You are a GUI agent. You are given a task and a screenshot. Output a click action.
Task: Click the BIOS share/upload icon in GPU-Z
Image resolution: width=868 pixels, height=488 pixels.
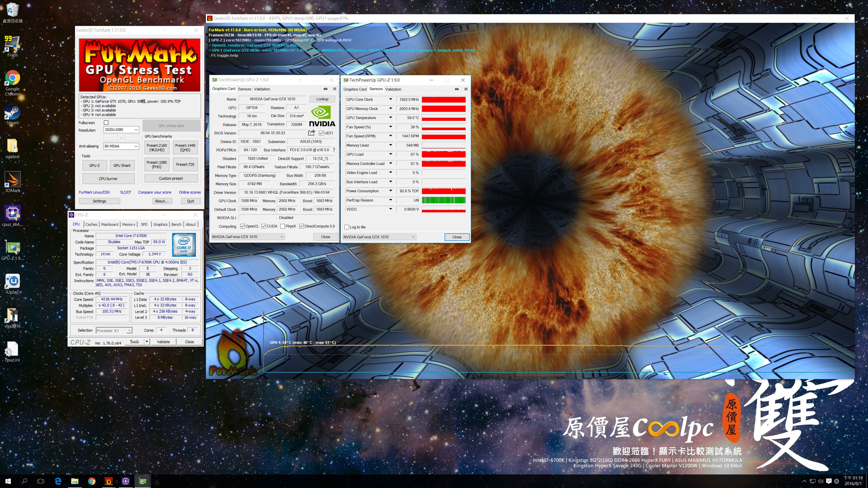coord(311,133)
